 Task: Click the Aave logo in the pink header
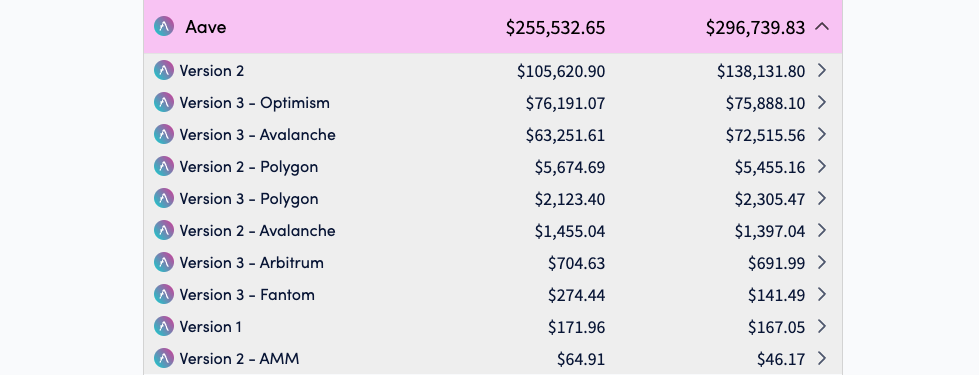tap(164, 26)
